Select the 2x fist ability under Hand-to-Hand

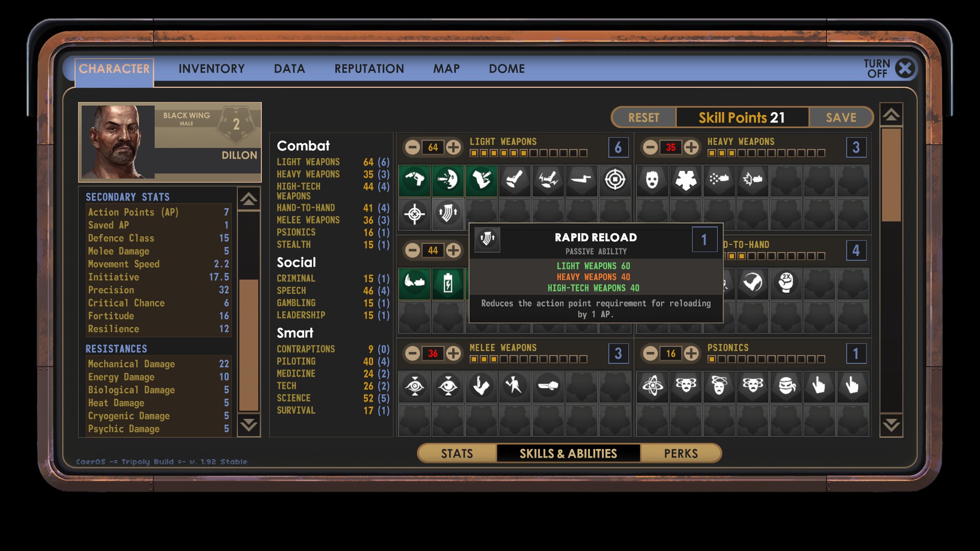pos(786,283)
